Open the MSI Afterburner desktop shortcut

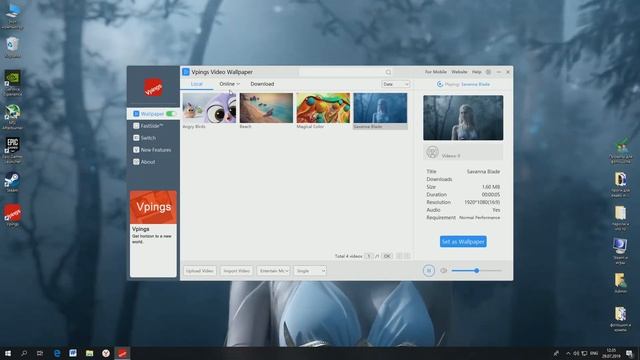pyautogui.click(x=12, y=116)
